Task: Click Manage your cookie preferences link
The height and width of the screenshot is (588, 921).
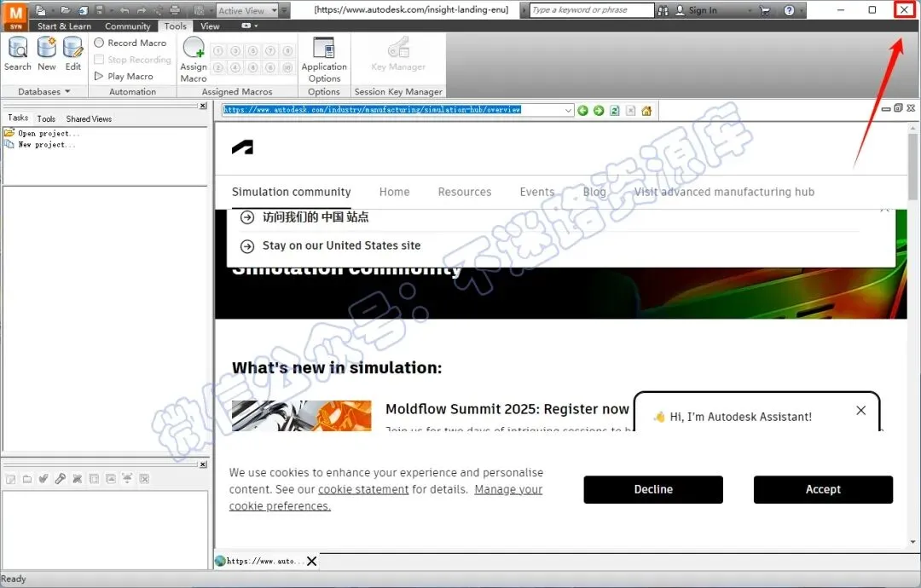Action: point(385,498)
